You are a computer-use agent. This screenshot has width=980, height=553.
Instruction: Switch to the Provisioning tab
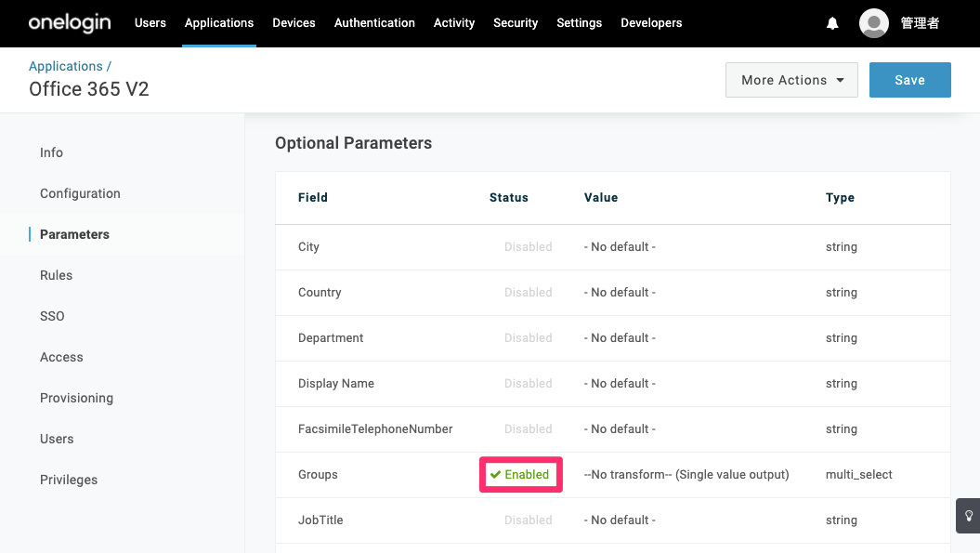point(76,398)
